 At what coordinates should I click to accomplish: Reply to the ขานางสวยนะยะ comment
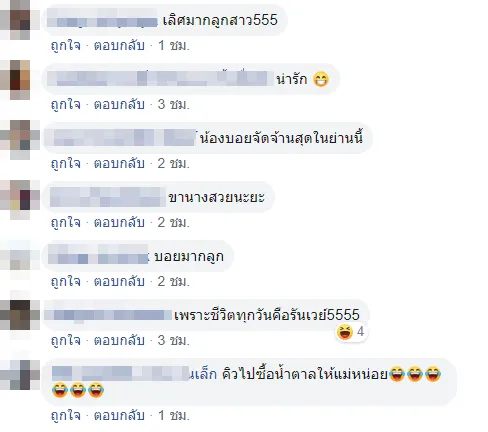point(119,222)
